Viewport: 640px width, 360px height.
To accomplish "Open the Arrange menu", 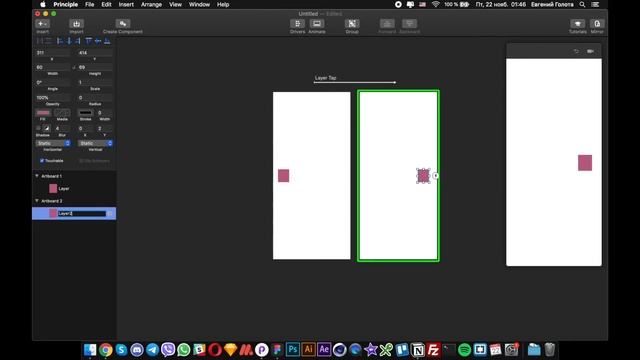I will (x=151, y=4).
